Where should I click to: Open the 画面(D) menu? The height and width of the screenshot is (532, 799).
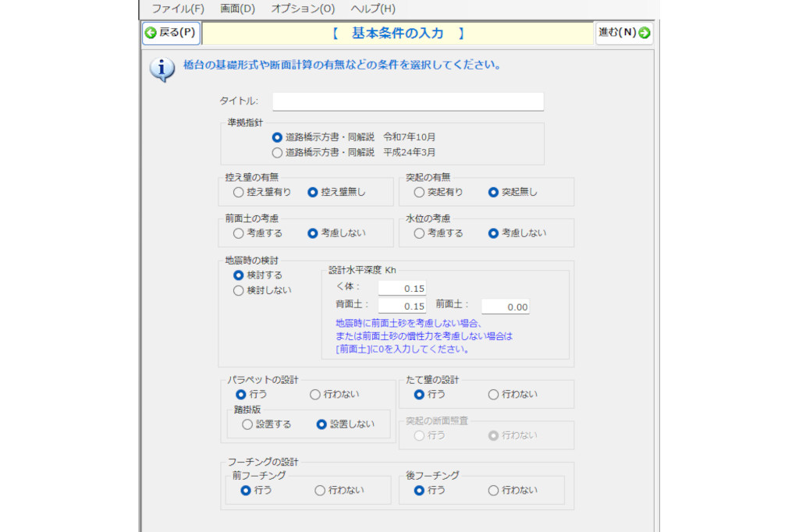pyautogui.click(x=237, y=9)
